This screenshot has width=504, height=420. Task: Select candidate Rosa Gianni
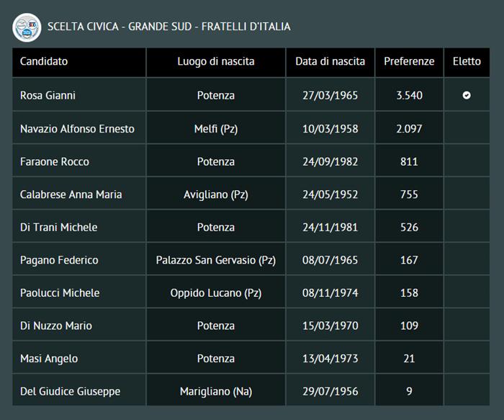coord(48,95)
